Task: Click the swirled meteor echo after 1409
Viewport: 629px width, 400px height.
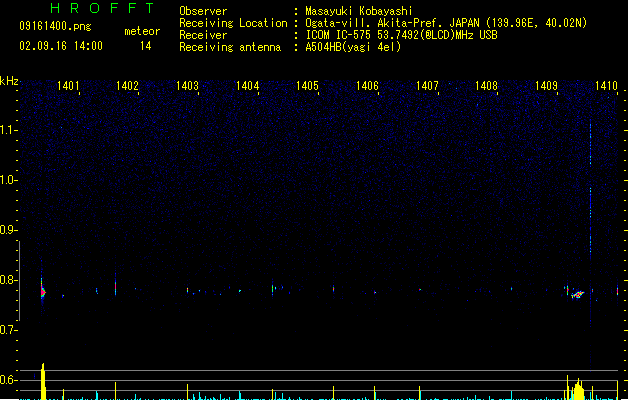Action: pos(578,294)
